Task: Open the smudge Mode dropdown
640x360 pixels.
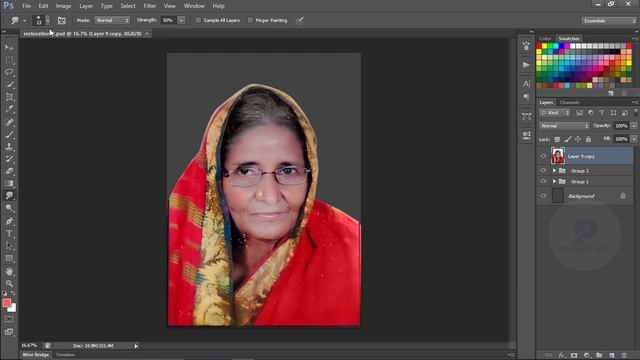Action: click(x=112, y=20)
